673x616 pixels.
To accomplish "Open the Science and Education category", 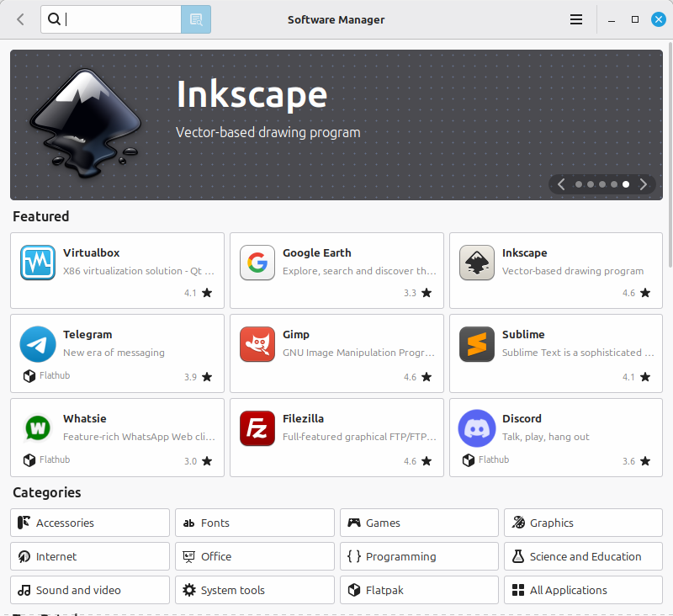I will 583,556.
